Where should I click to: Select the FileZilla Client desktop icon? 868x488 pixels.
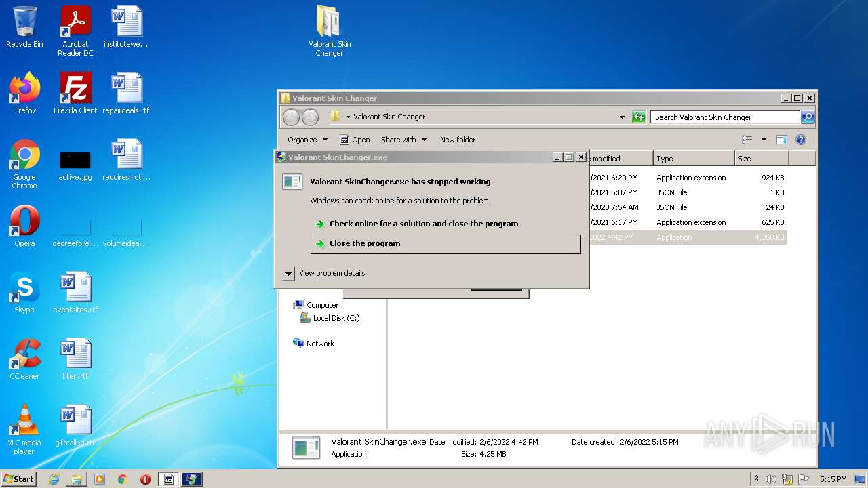point(75,93)
